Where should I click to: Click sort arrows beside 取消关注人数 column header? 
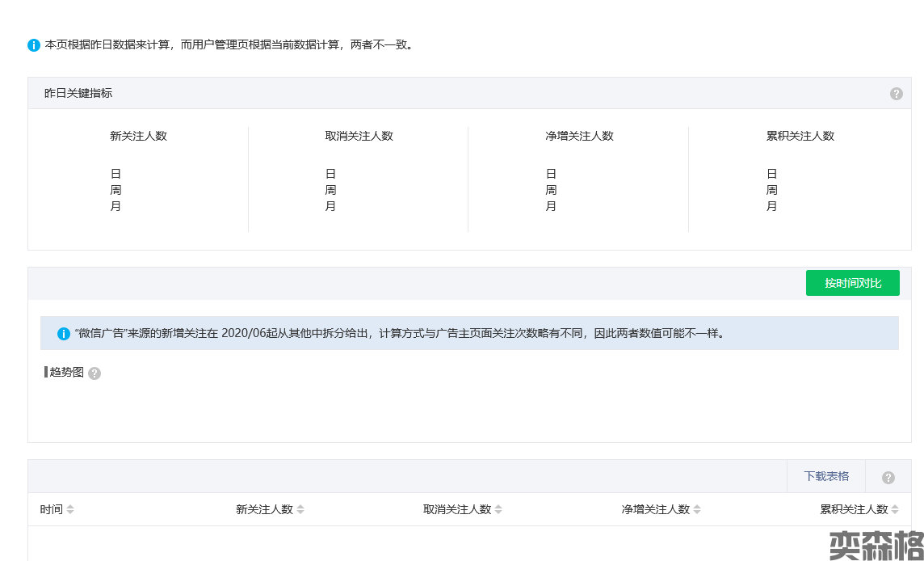pyautogui.click(x=498, y=509)
